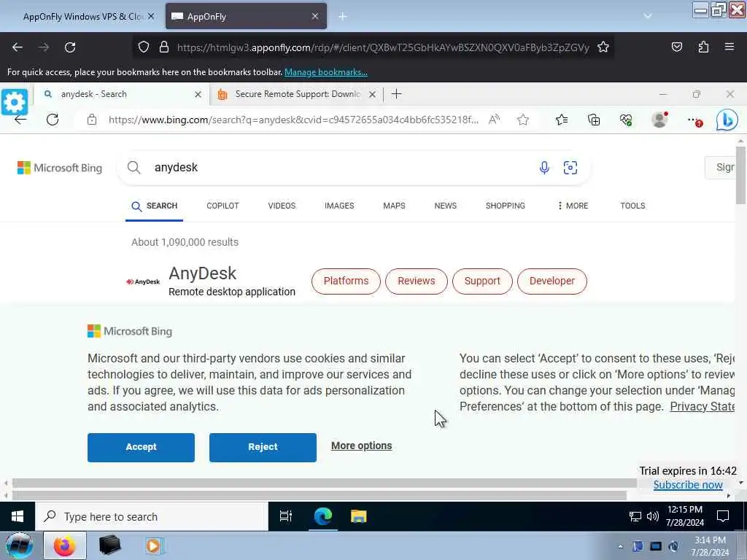Click the AnyDesk Developer pill
Image resolution: width=747 pixels, height=560 pixels.
[552, 281]
